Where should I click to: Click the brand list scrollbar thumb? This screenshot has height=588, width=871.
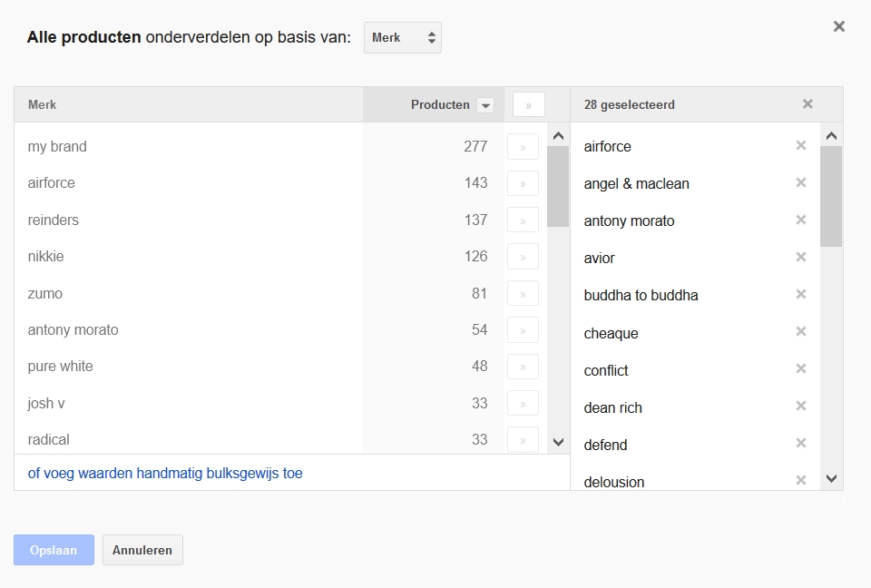pyautogui.click(x=558, y=187)
